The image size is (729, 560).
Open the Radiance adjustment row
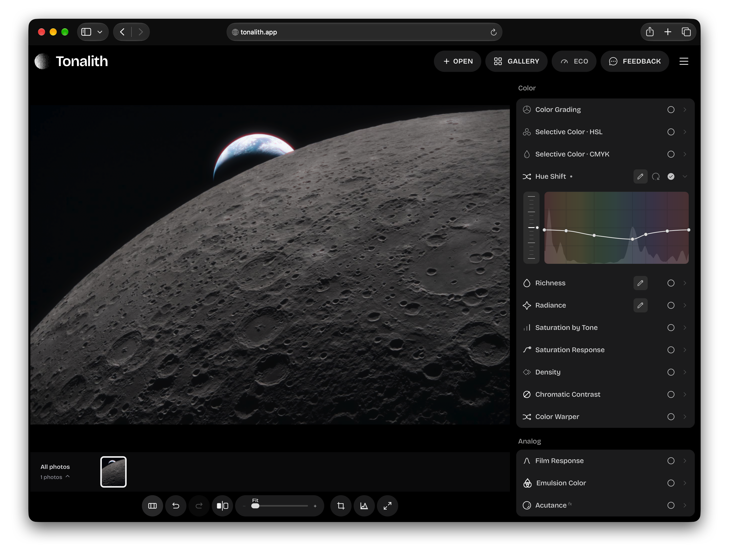coord(605,305)
